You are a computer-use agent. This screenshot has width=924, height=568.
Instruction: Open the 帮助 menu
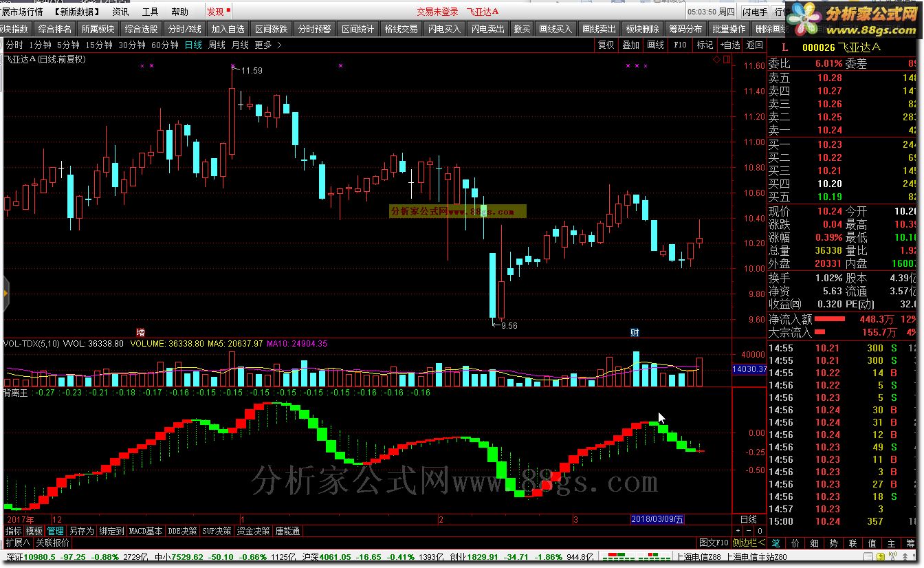(179, 12)
